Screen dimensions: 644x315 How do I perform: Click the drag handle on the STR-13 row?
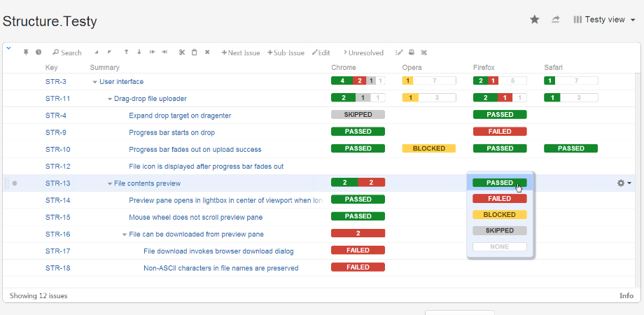coord(6,183)
